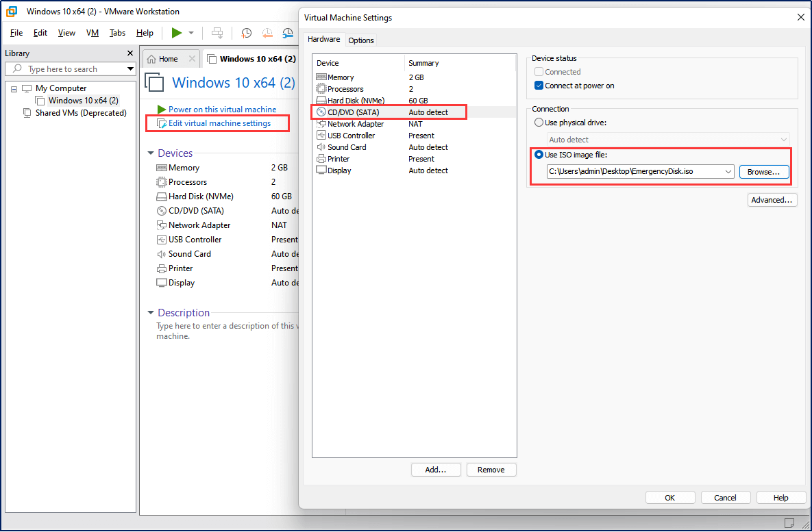Close the Library panel
This screenshot has height=532, width=812.
pyautogui.click(x=130, y=53)
